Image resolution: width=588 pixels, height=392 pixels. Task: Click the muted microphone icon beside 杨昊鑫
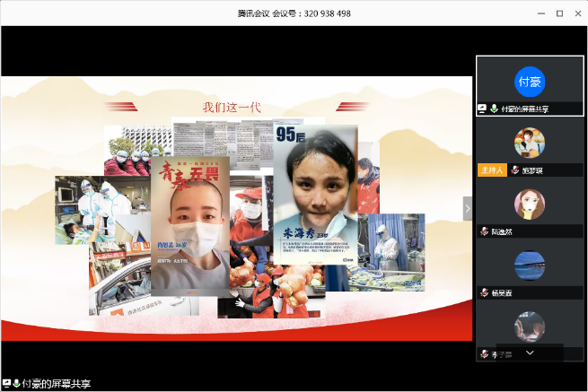pos(484,292)
